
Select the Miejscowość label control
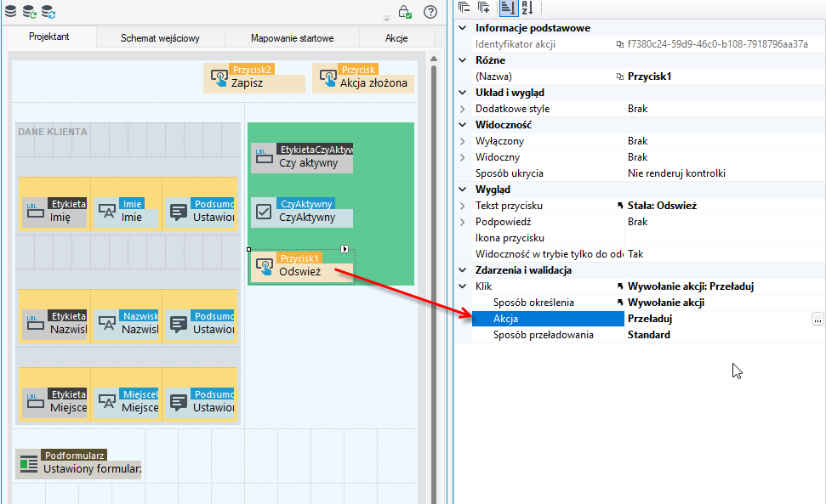pyautogui.click(x=54, y=403)
